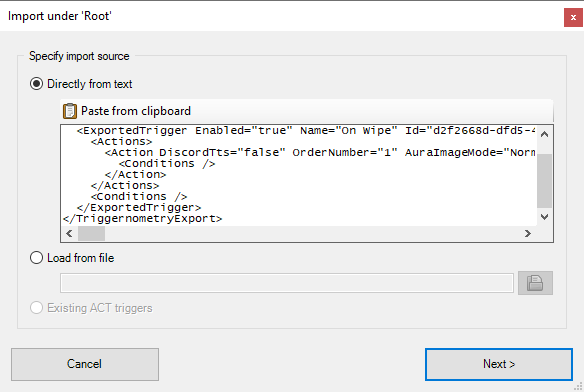Open the file browse icon button
Viewport: 584px width, 392px height.
[535, 283]
